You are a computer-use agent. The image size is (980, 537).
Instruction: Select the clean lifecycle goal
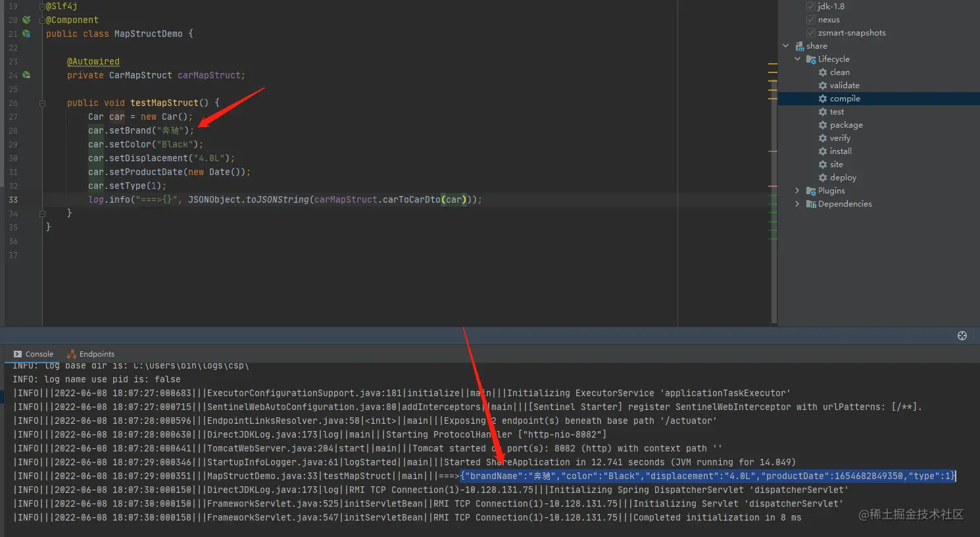840,72
